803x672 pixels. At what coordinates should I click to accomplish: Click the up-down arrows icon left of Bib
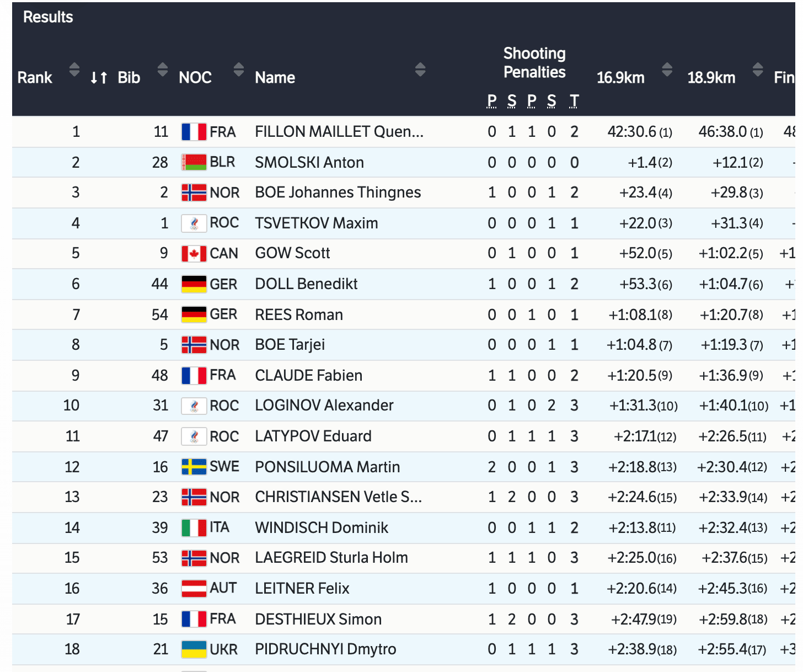tap(98, 78)
